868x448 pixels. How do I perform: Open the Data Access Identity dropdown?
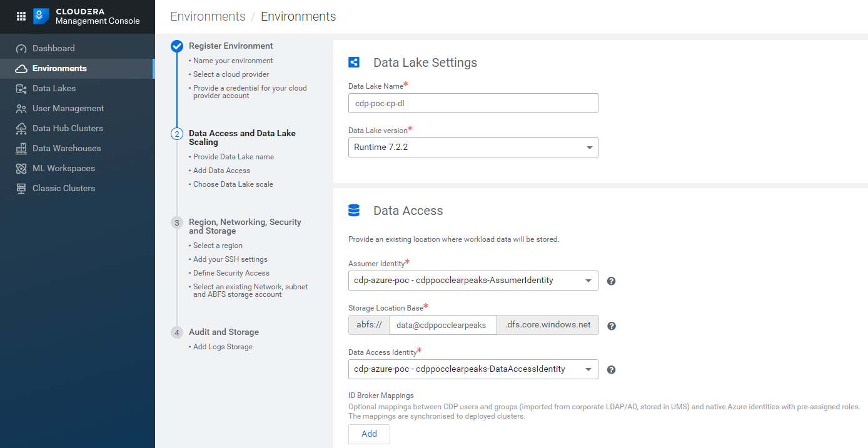(x=473, y=369)
